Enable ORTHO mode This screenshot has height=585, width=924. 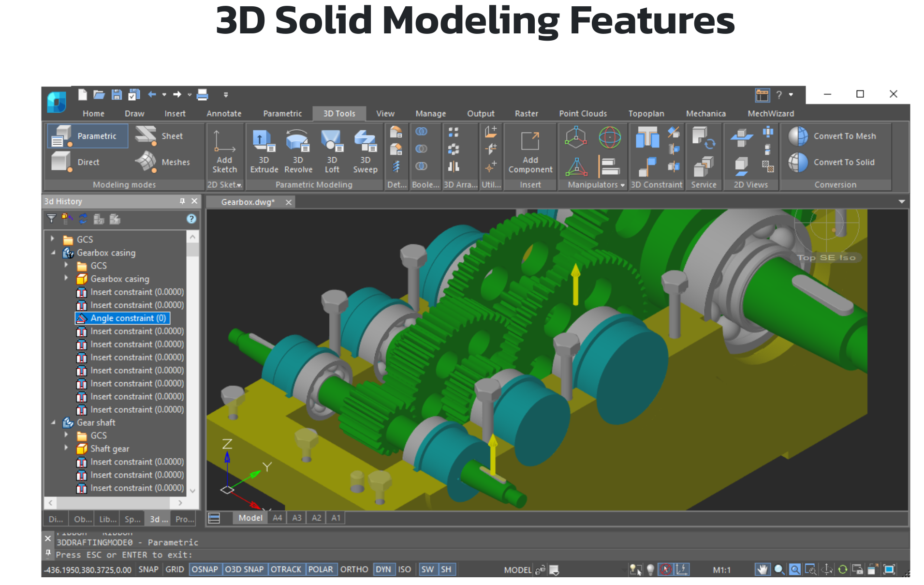click(354, 570)
